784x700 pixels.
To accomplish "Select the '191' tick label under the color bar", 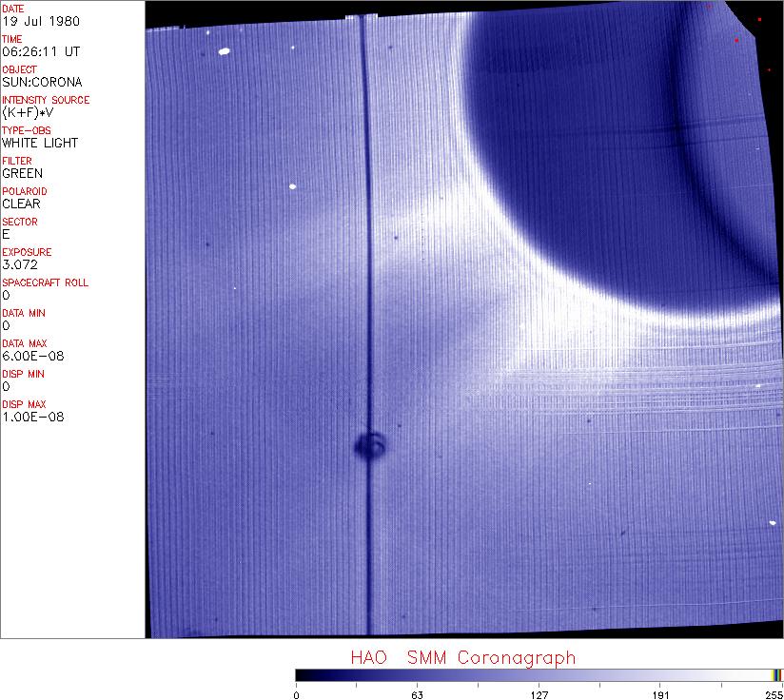I will 659,693.
